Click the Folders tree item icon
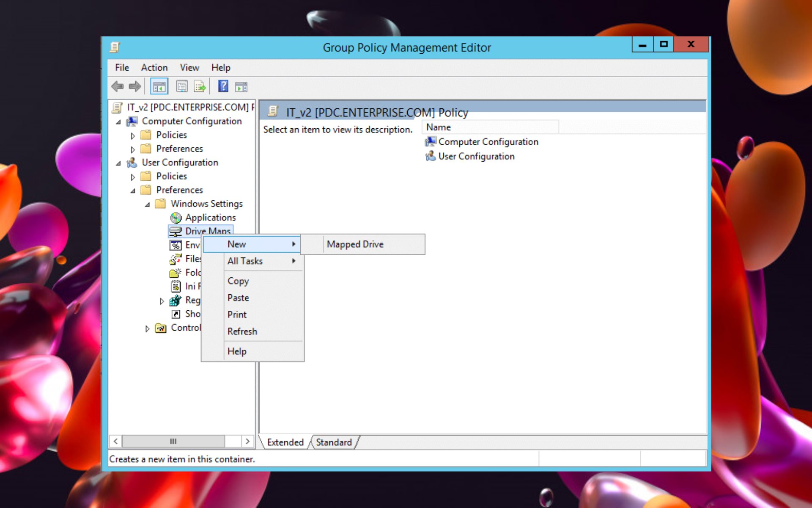This screenshot has width=812, height=508. (176, 273)
